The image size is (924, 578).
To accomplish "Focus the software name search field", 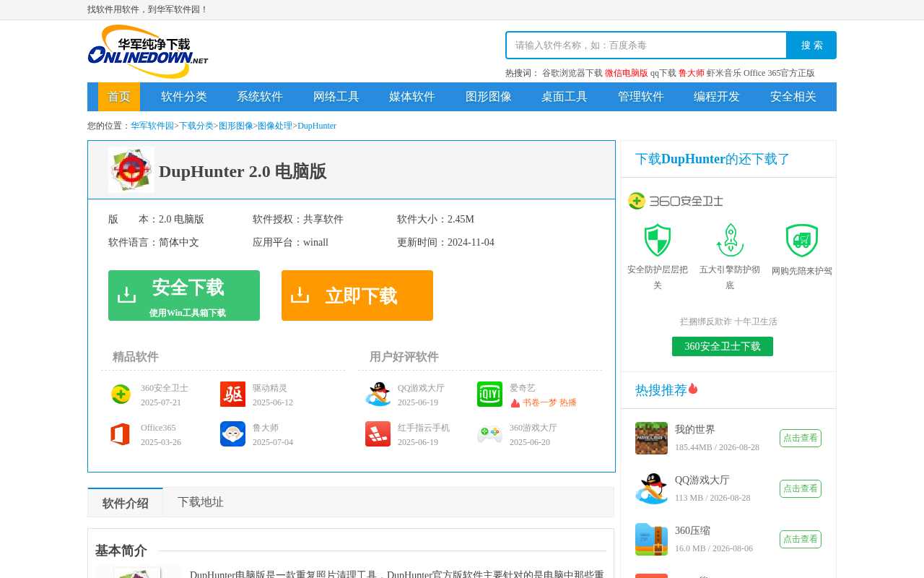I will 647,46.
